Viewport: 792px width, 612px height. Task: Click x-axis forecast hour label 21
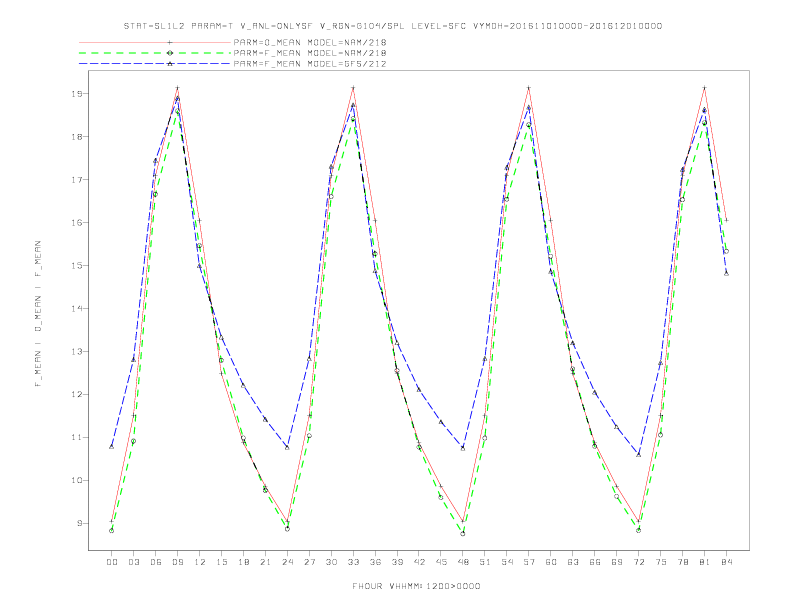point(265,562)
